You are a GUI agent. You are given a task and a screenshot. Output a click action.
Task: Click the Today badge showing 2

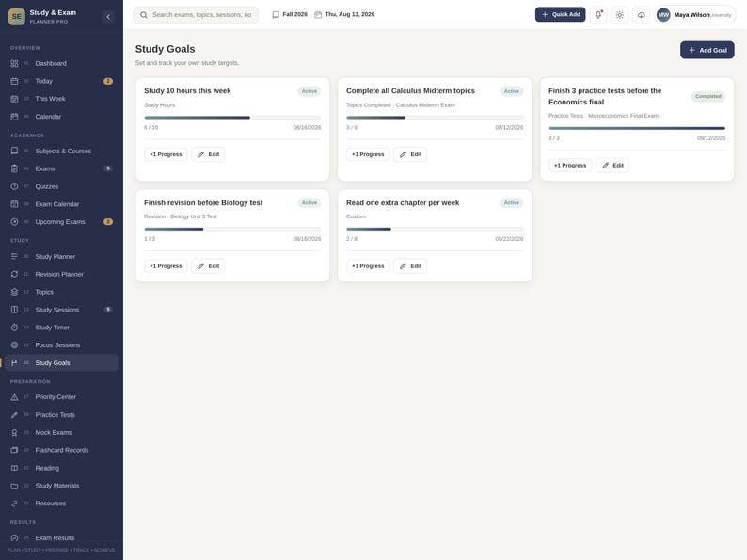[108, 81]
